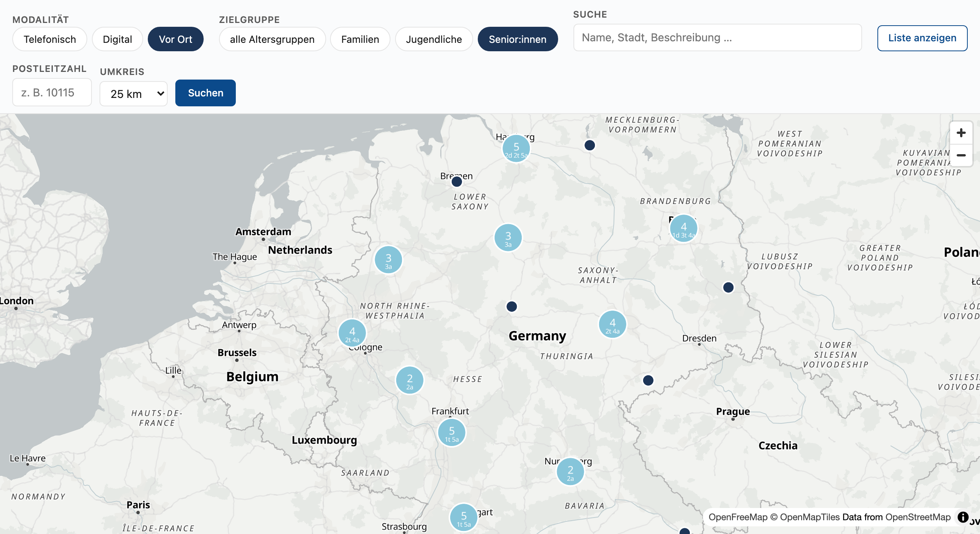Toggle the Telefonisch modality filter
Image resolution: width=980 pixels, height=534 pixels.
(50, 39)
